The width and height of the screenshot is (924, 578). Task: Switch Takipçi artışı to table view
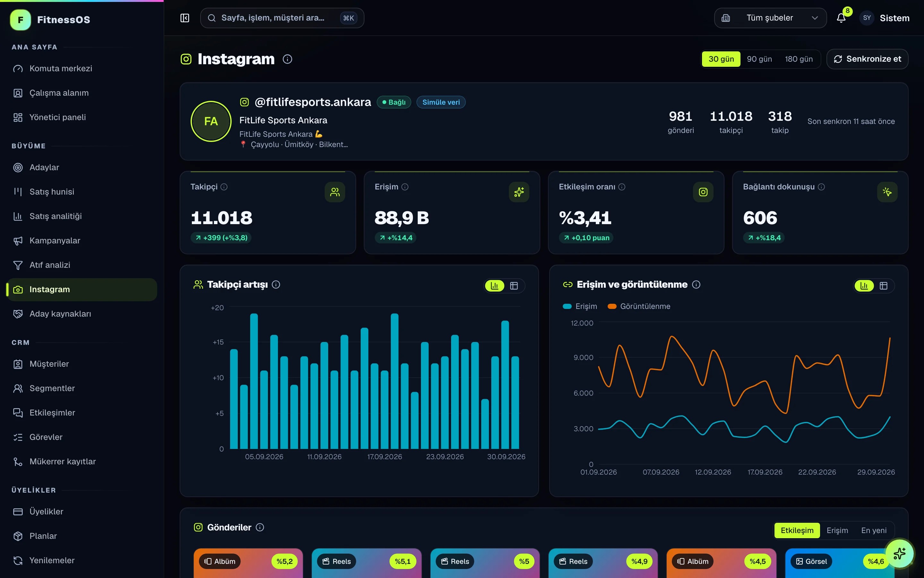pyautogui.click(x=514, y=286)
